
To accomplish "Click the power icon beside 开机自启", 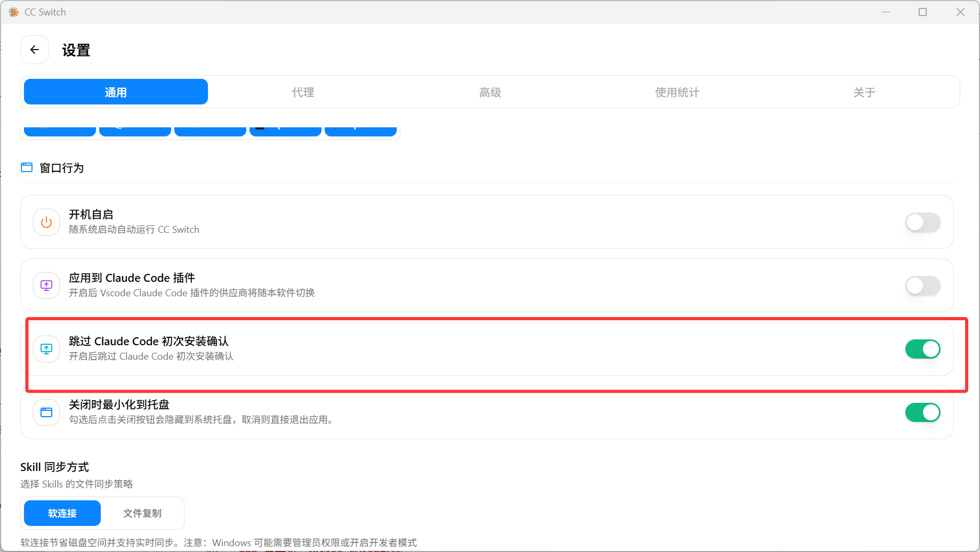I will (x=46, y=222).
